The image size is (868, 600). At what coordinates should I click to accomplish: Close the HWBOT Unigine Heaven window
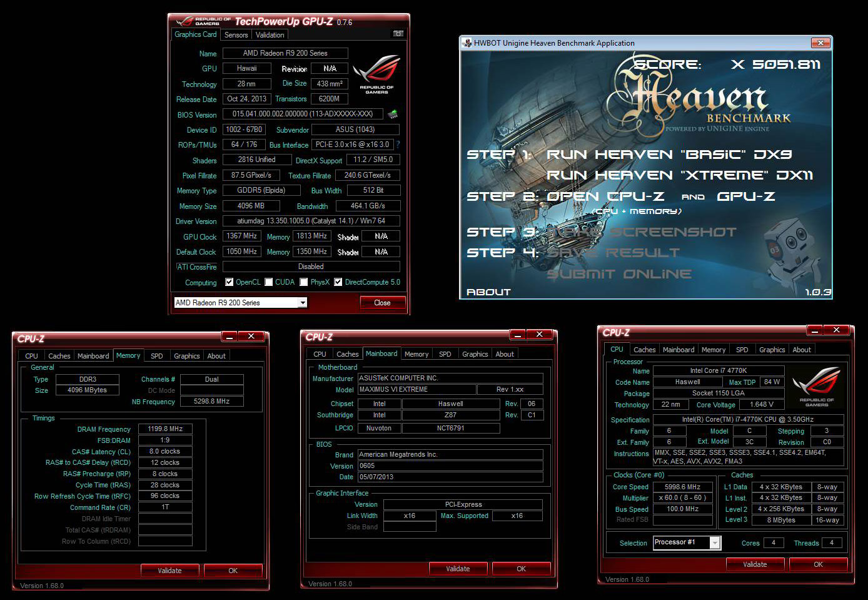(820, 43)
